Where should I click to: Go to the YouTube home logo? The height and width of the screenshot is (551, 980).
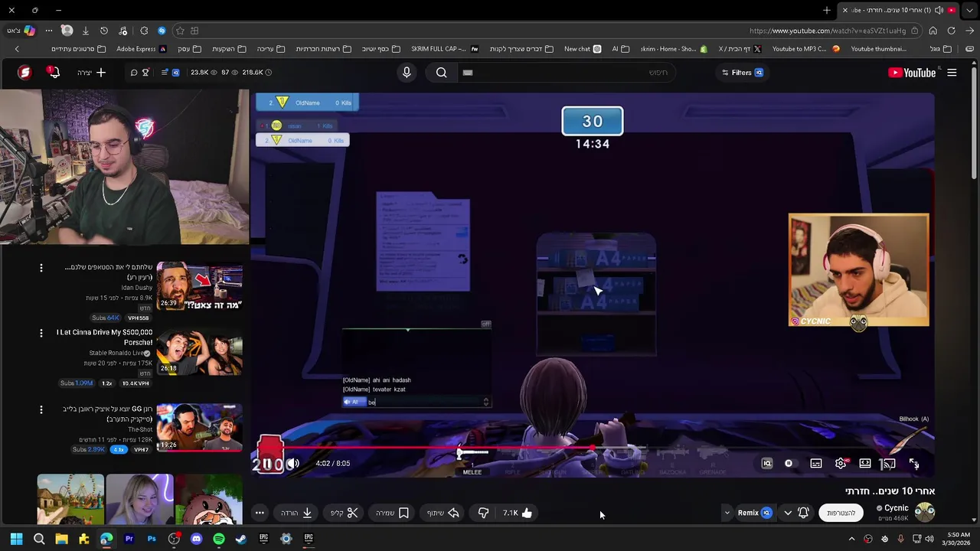[912, 73]
